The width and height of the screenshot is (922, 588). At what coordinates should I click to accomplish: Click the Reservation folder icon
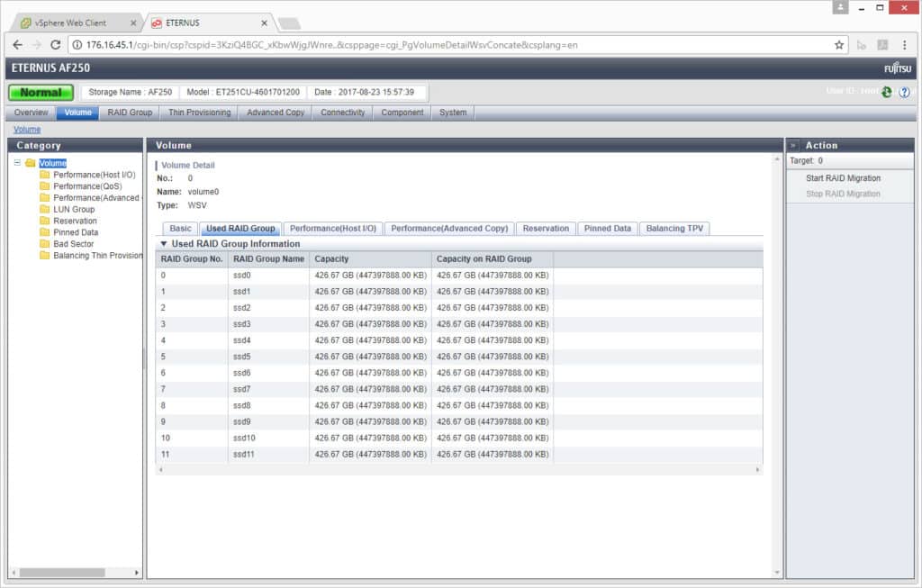coord(45,221)
